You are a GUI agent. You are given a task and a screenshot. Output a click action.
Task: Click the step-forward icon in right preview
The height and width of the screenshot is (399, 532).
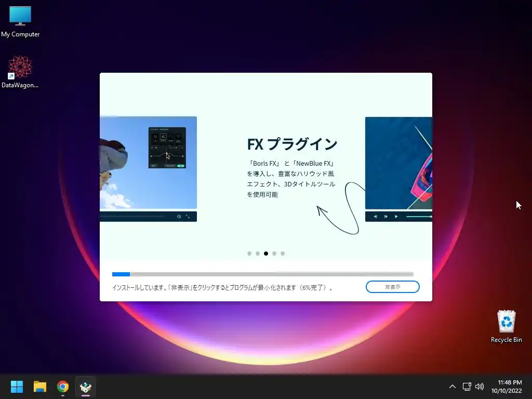386,217
